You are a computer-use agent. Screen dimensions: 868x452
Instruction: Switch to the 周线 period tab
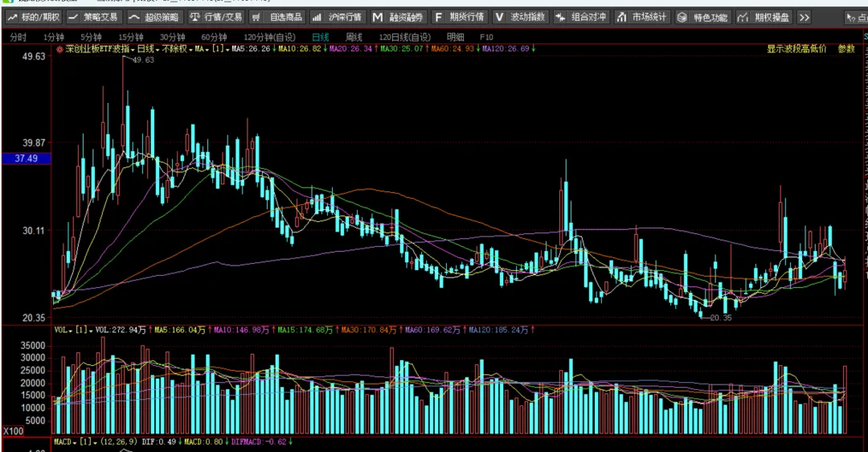[354, 37]
